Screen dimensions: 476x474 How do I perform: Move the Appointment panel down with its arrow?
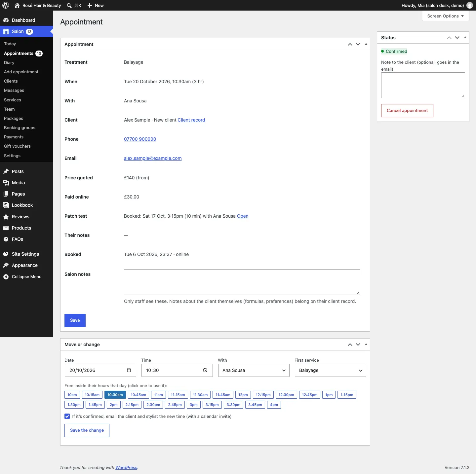coord(358,44)
